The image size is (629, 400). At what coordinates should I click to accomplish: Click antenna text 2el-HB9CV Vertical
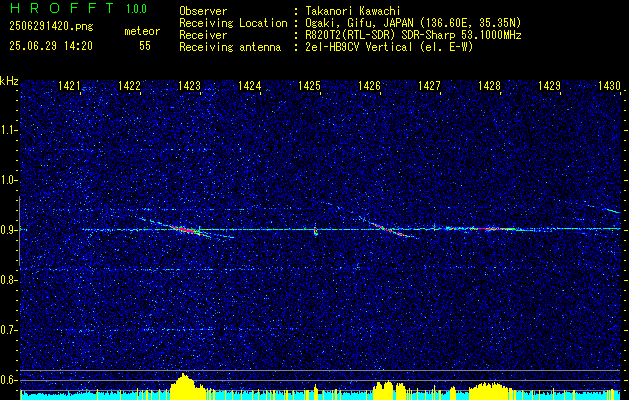click(358, 47)
